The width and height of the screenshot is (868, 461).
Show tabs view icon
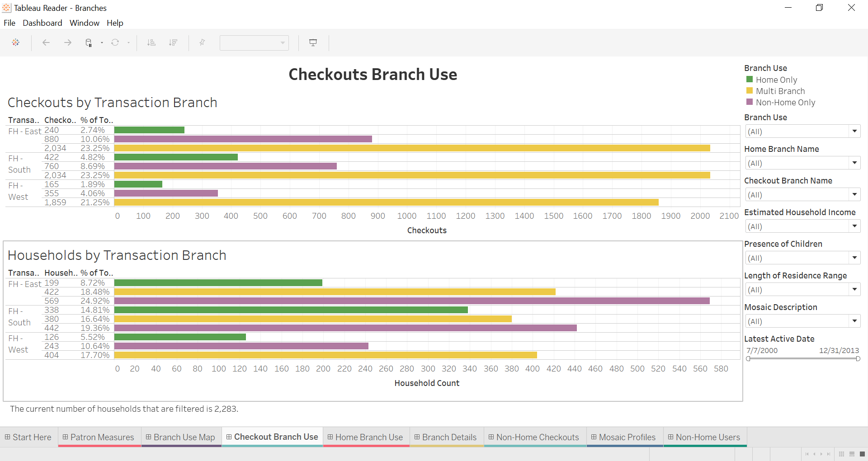862,454
